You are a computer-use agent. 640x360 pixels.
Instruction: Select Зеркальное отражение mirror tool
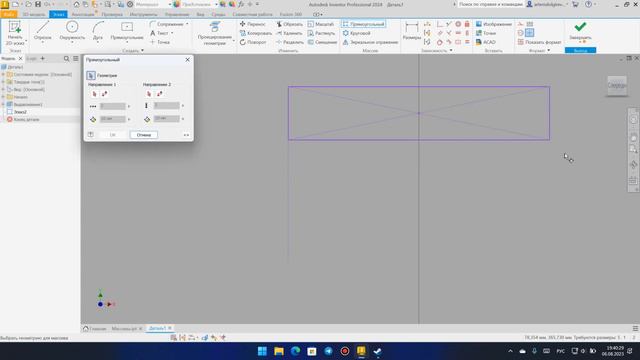(x=370, y=42)
